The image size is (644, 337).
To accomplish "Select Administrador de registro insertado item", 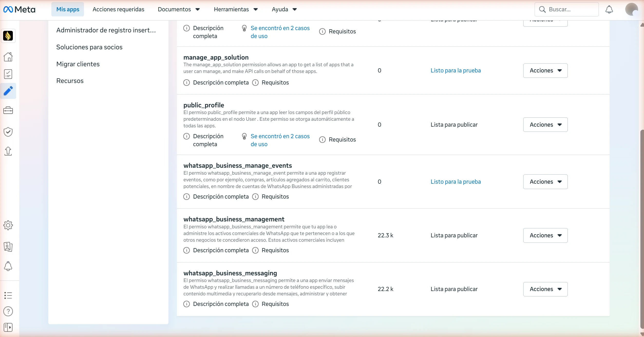I will (x=106, y=30).
